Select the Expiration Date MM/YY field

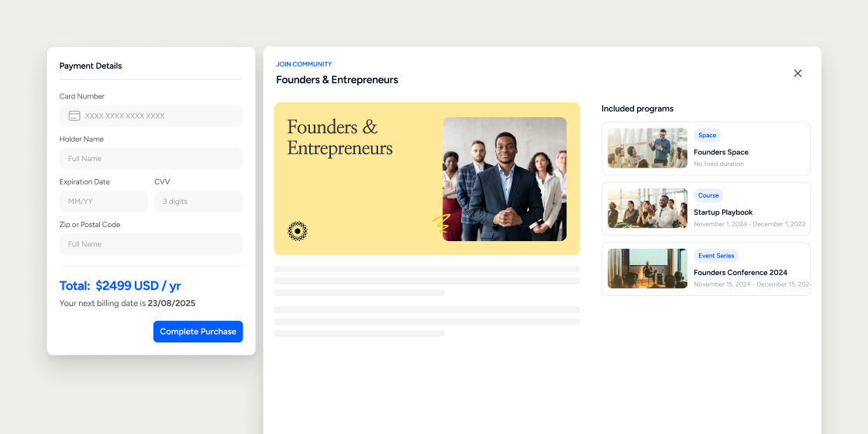click(x=104, y=201)
